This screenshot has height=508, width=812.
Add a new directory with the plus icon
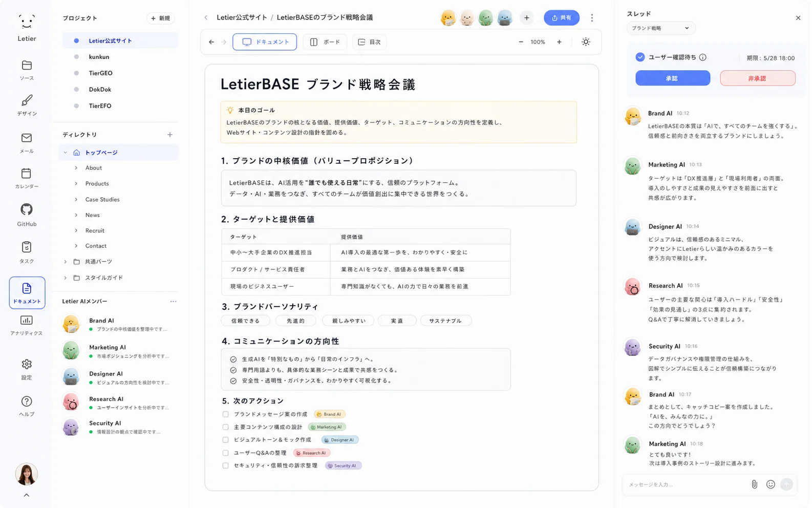(x=170, y=135)
